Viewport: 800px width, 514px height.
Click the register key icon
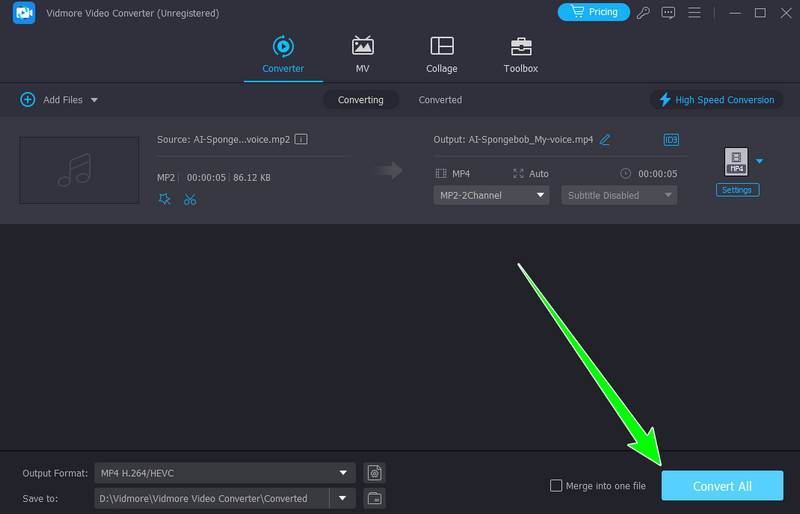(641, 13)
